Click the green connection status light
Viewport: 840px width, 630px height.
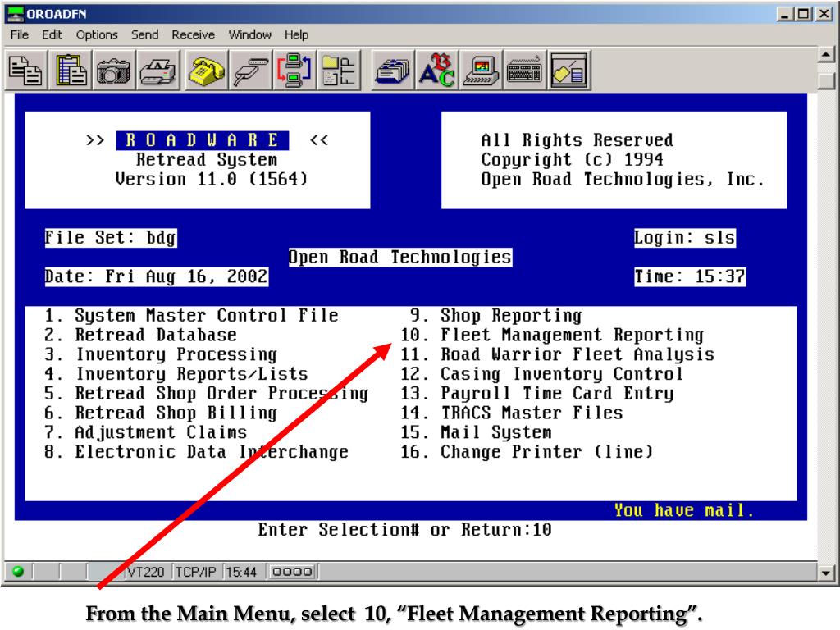(x=18, y=571)
